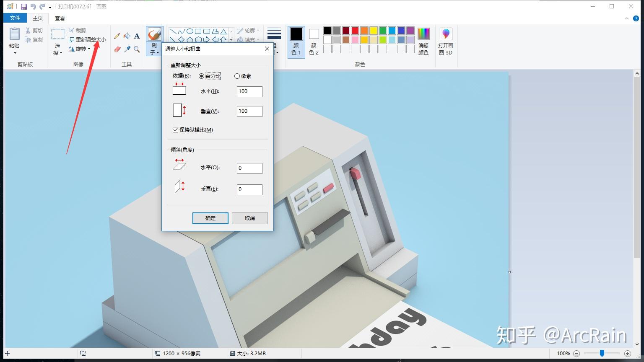
Task: Open the 旋转 rotate dropdown
Action: point(80,49)
